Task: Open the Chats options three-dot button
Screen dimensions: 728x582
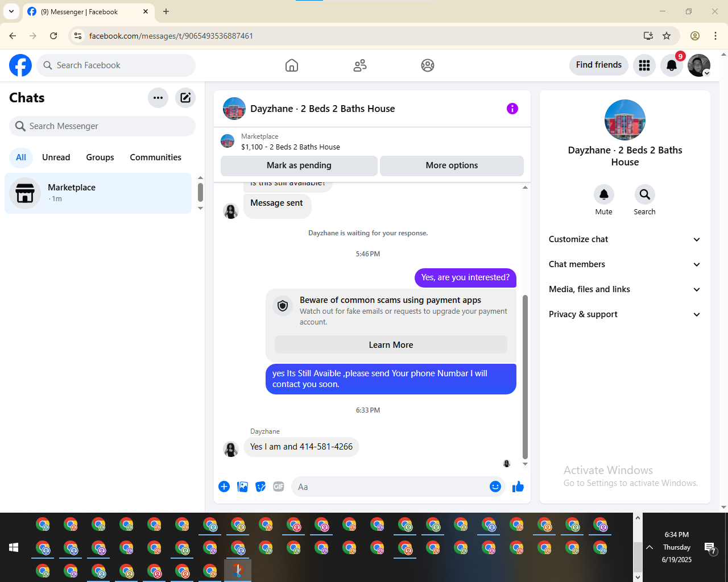Action: pos(158,98)
